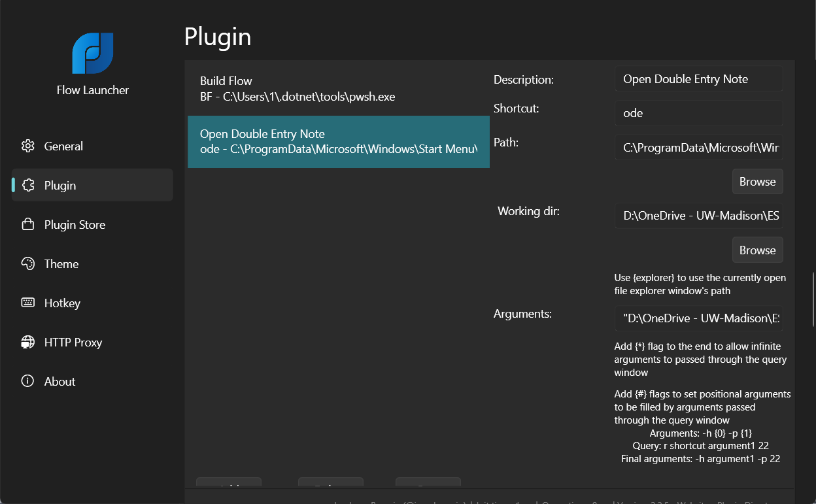
Task: Click 'Final arguments: -h argument1 -p 22' line
Action: click(x=701, y=459)
